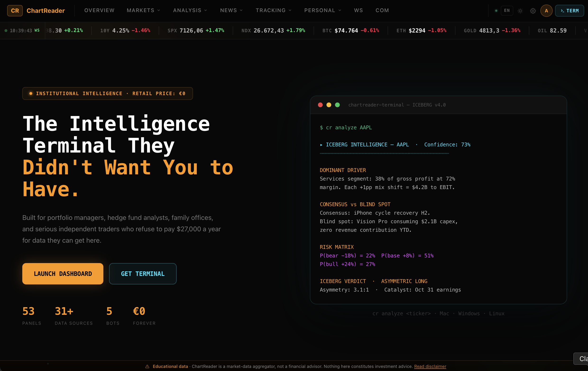This screenshot has height=371, width=588.
Task: Go to the Overview nav item
Action: pos(99,10)
